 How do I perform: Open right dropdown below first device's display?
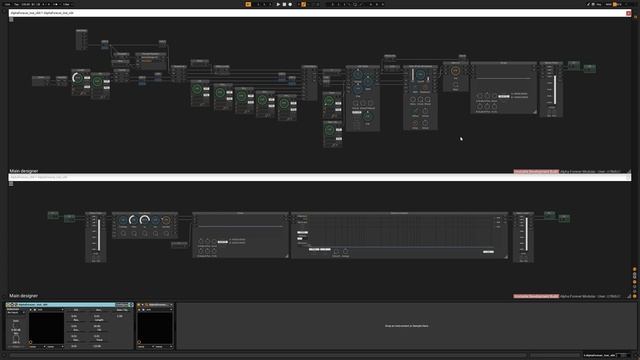pyautogui.click(x=56, y=347)
